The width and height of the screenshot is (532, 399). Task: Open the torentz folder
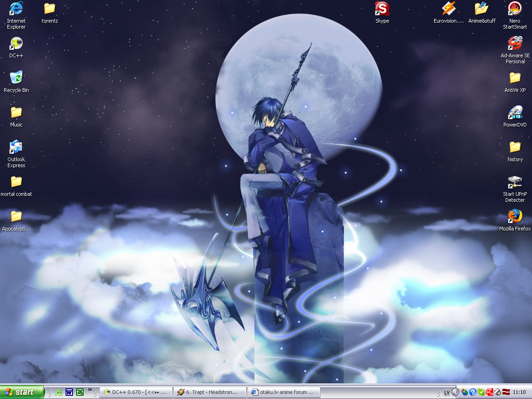pos(49,13)
